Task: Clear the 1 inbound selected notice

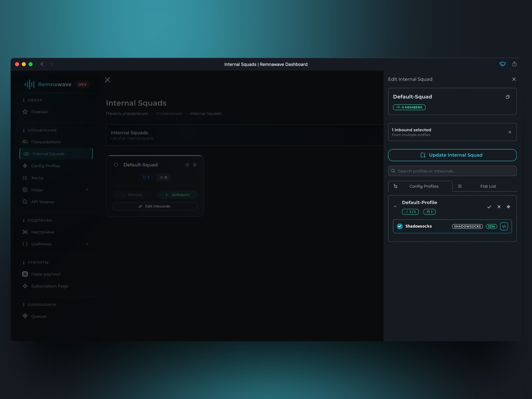Action: tap(510, 132)
